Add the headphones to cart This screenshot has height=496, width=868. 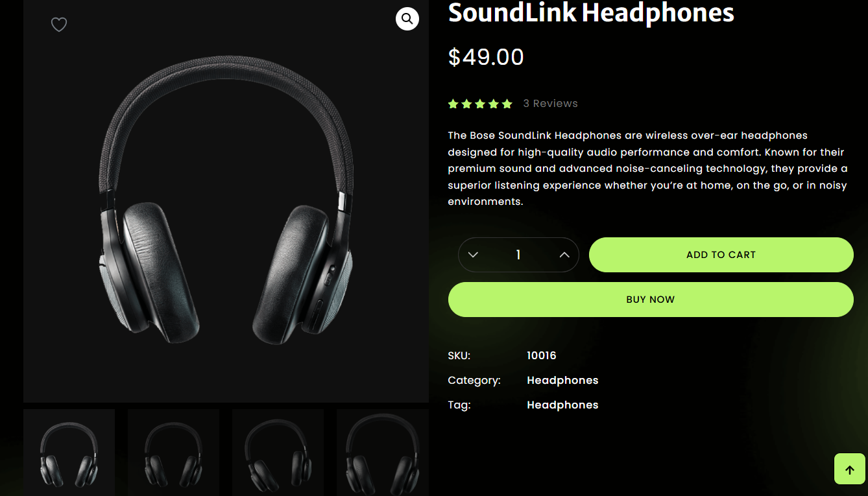[x=721, y=255]
